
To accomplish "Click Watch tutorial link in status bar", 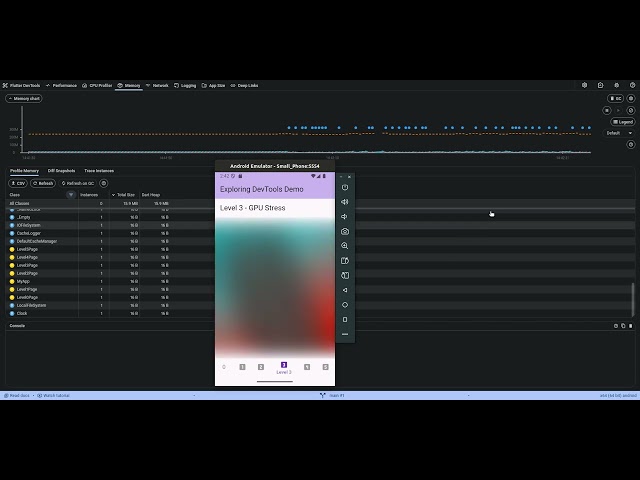I will (53, 396).
